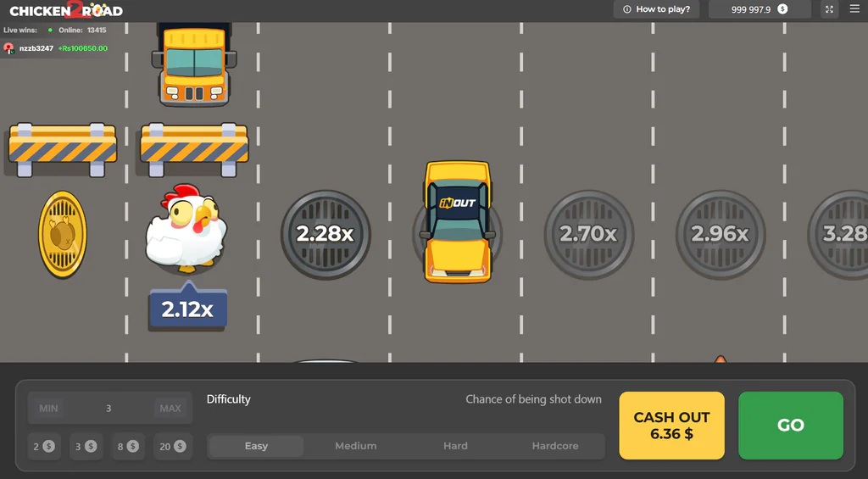Viewport: 868px width, 479px height.
Task: Click the nzzb3247 player avatar
Action: [8, 48]
